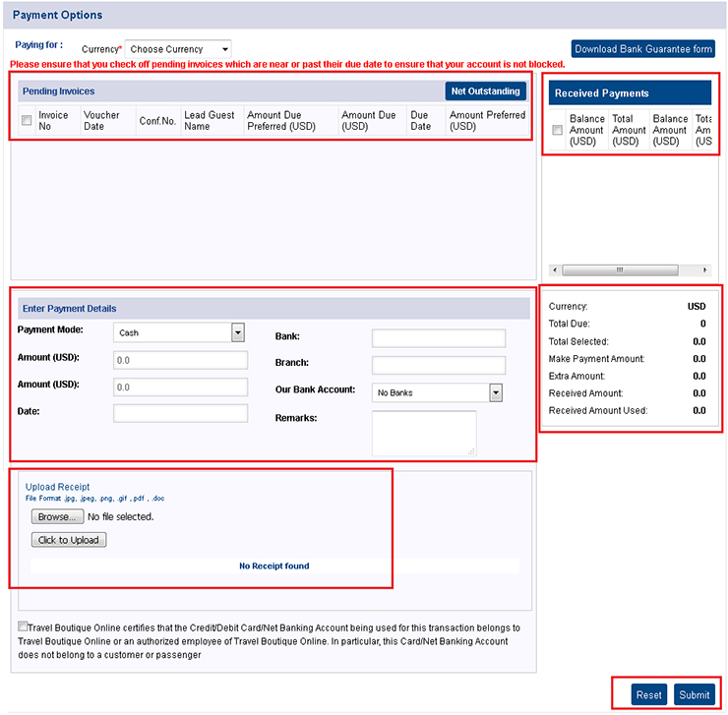Click the Net Outstanding button
This screenshot has width=728, height=715.
(x=485, y=91)
